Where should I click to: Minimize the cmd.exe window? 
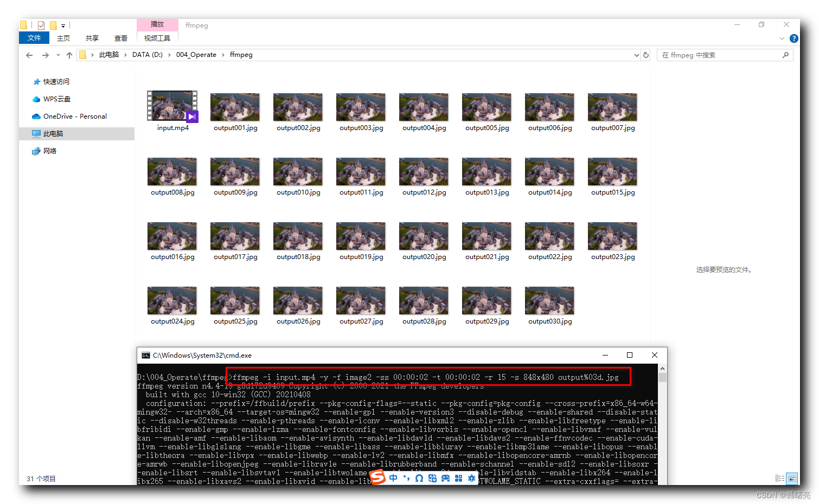(x=605, y=355)
